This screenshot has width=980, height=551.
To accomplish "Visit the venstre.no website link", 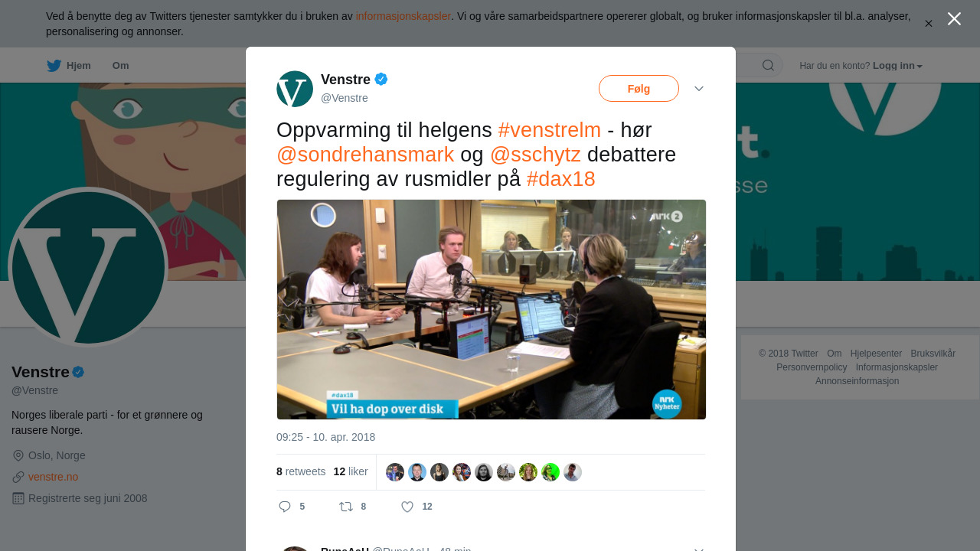I will (53, 477).
